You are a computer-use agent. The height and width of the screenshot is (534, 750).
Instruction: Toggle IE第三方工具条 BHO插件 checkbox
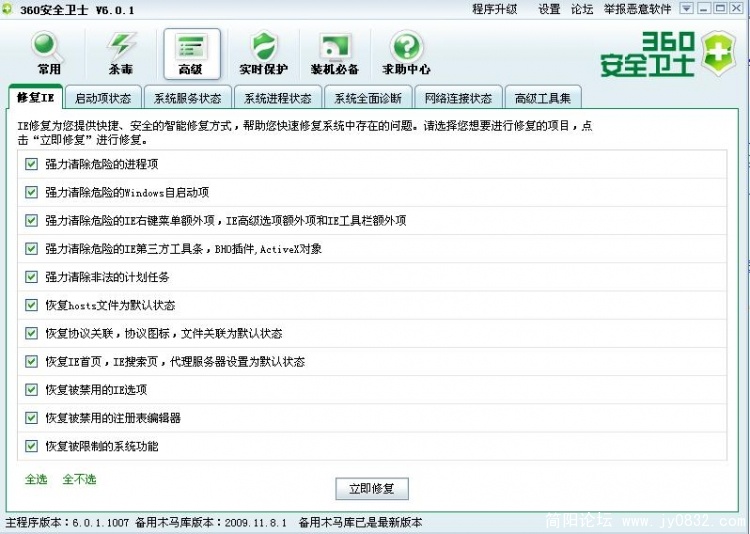pyautogui.click(x=32, y=249)
